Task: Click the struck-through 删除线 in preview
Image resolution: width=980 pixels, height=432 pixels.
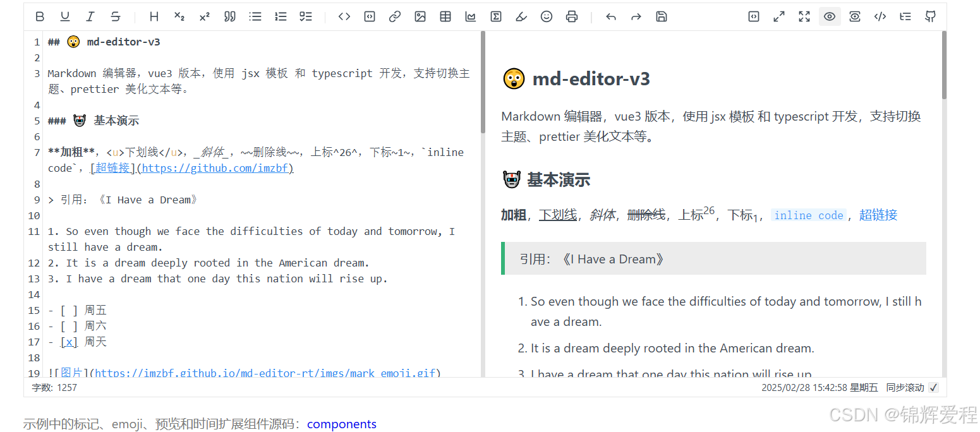Action: [x=646, y=215]
